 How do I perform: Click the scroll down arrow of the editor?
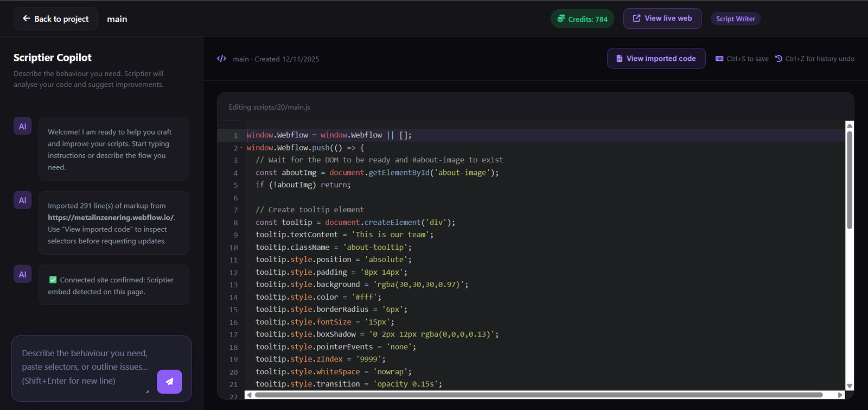tap(850, 386)
